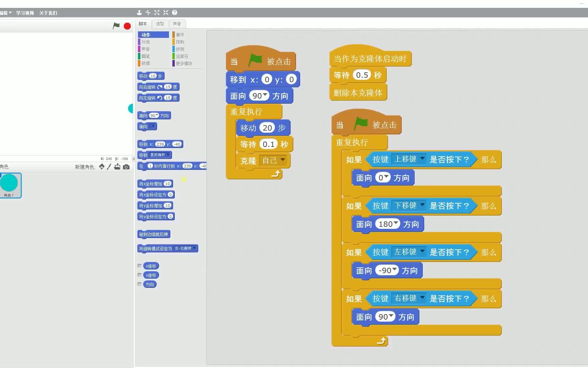Open the 克隆 自己 target dropdown

pos(283,160)
